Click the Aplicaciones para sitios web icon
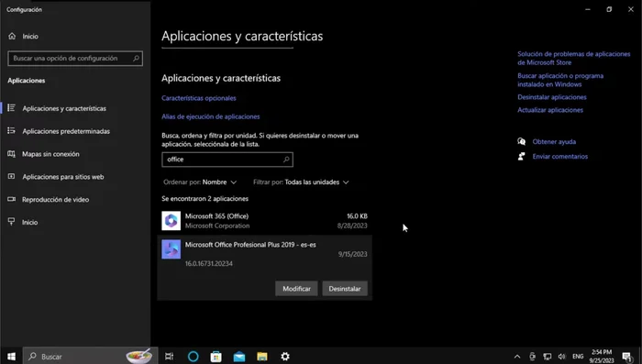642x364 pixels. coord(11,176)
